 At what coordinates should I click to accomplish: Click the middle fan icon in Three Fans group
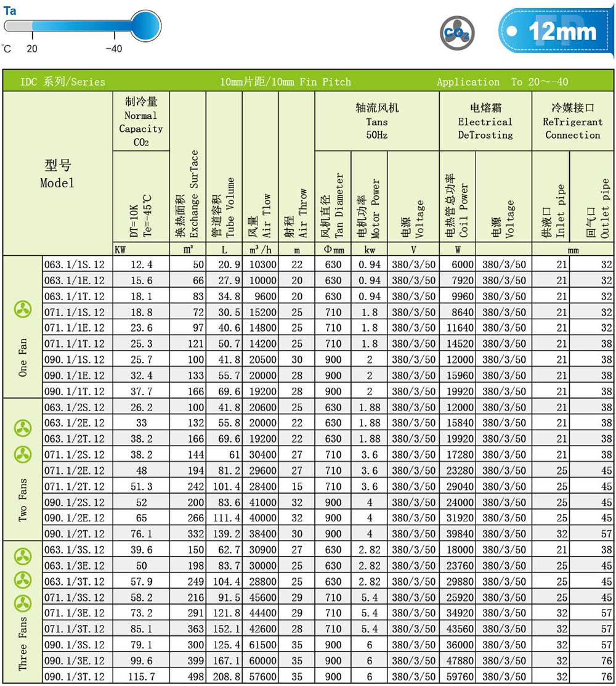(23, 580)
